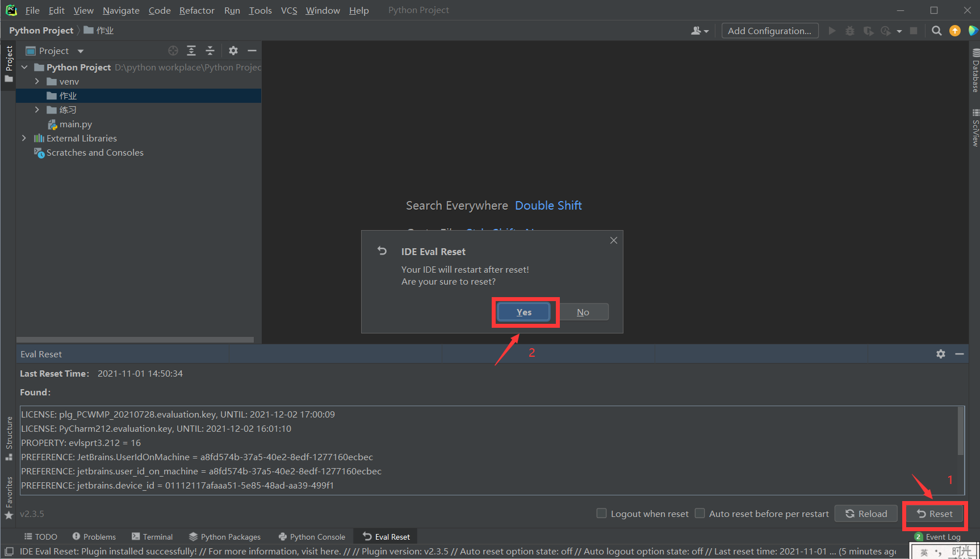Open Eval Reset panel gear settings
Screen dimensions: 980x559
941,354
